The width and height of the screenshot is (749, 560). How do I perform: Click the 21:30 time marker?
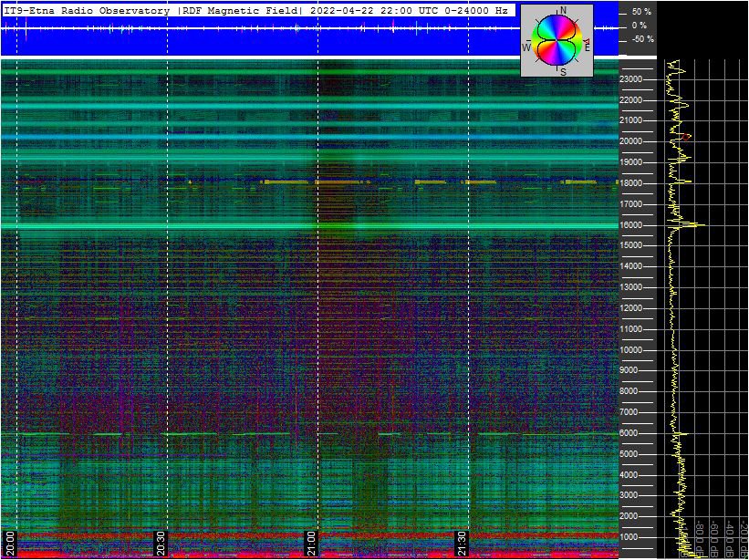(x=462, y=542)
